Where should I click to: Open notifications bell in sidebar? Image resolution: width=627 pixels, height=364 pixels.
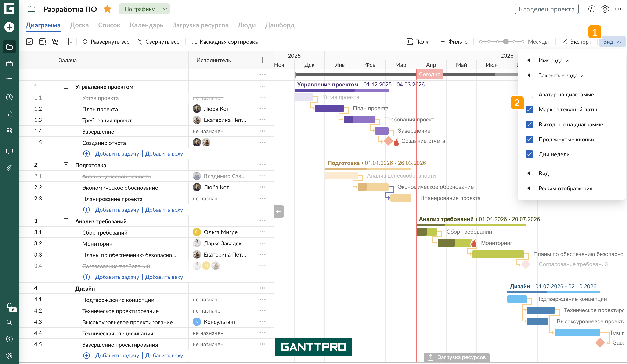[x=9, y=306]
